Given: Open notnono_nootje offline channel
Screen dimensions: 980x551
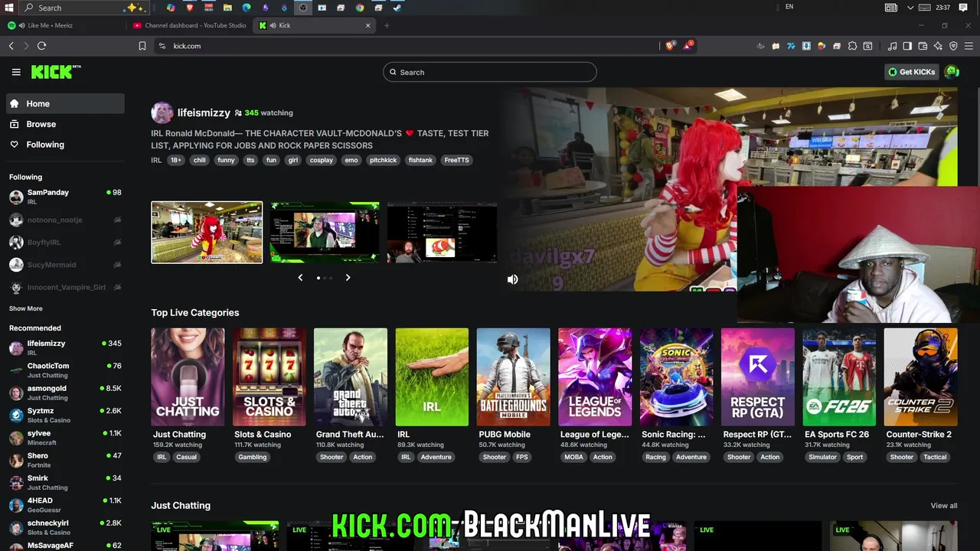Looking at the screenshot, I should pyautogui.click(x=65, y=220).
